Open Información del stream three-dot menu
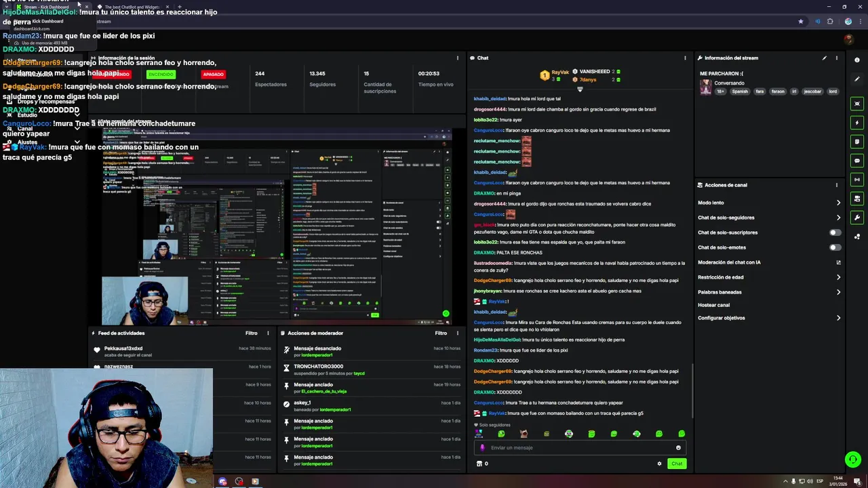Viewport: 868px width, 488px height. (x=837, y=58)
